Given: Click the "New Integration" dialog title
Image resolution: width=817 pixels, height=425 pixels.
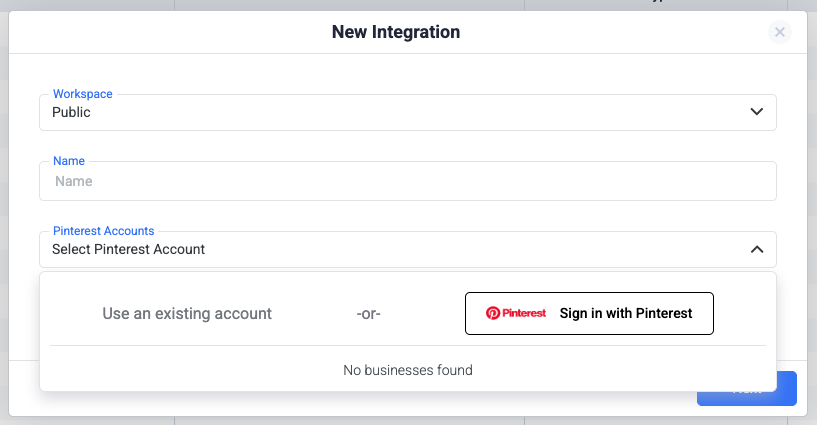Looking at the screenshot, I should 396,32.
